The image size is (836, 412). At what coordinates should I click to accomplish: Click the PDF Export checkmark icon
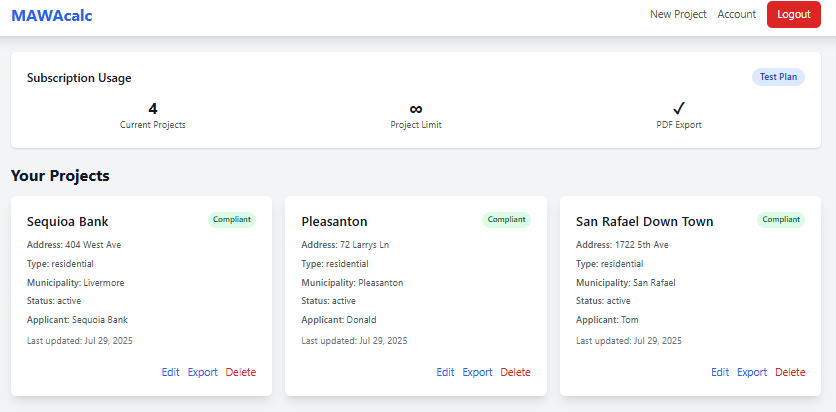pyautogui.click(x=678, y=108)
